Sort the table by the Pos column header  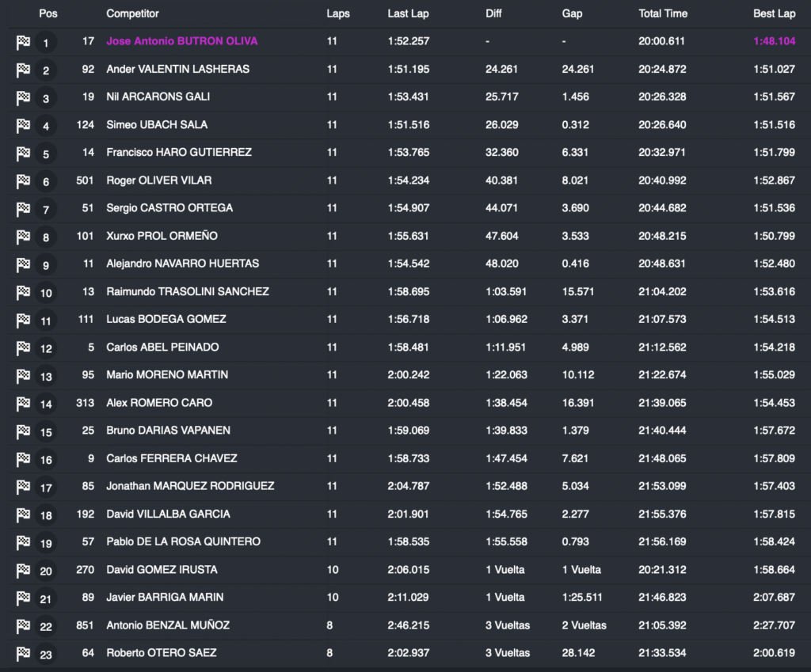point(48,13)
